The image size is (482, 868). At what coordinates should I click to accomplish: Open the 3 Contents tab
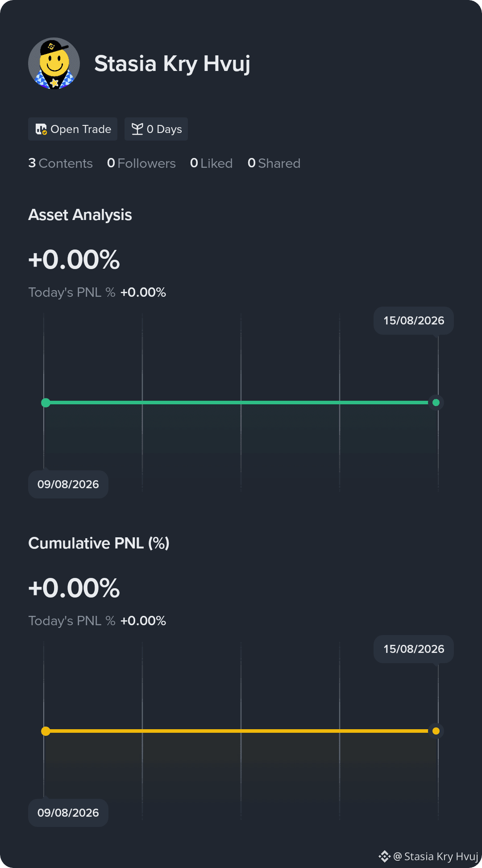60,163
